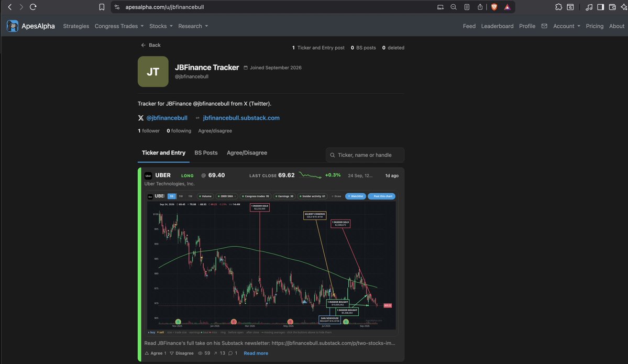Switch to Ticker and Entry tab

point(163,153)
